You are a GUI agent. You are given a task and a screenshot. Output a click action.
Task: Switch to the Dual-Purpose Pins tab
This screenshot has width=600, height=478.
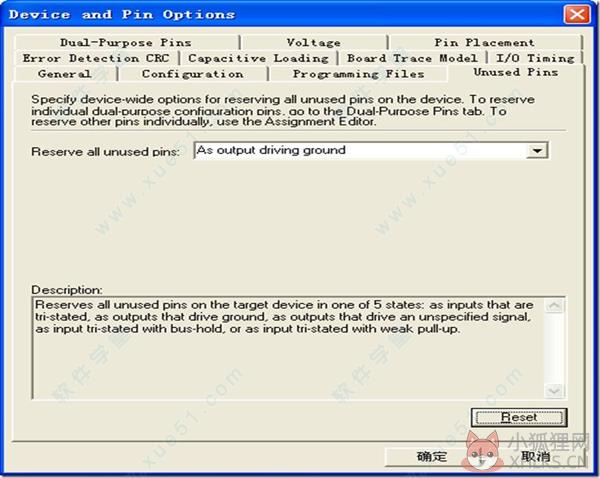(x=126, y=42)
